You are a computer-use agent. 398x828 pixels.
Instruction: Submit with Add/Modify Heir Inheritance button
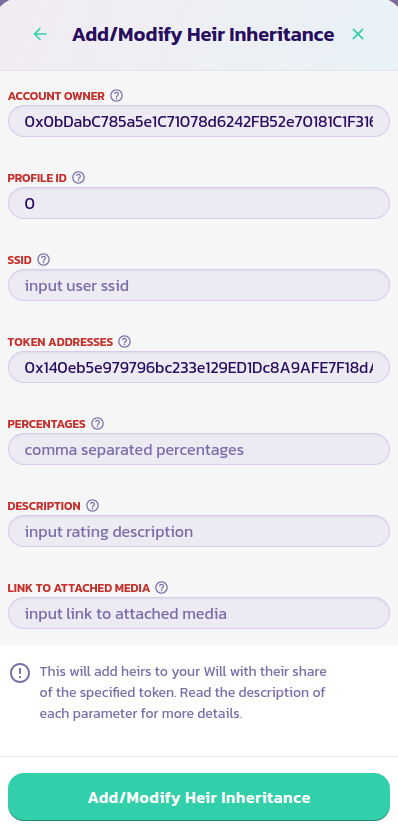pos(199,797)
